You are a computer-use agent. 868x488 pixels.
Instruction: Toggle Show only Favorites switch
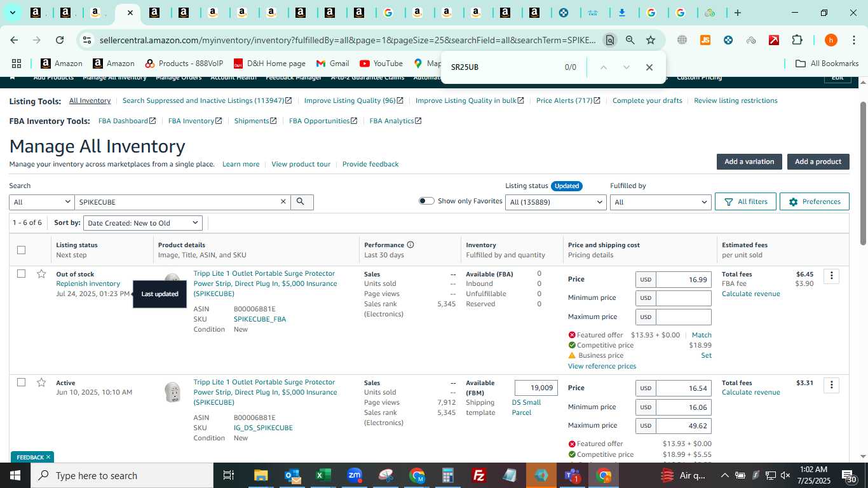click(426, 201)
